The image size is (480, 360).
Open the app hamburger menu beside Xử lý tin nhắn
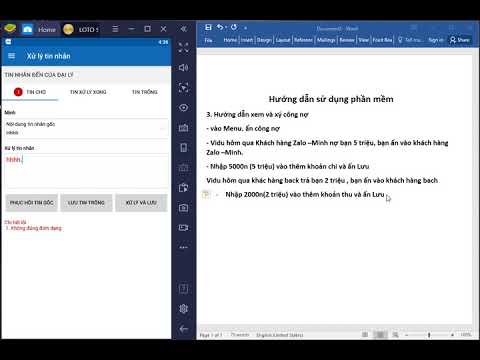(12, 56)
